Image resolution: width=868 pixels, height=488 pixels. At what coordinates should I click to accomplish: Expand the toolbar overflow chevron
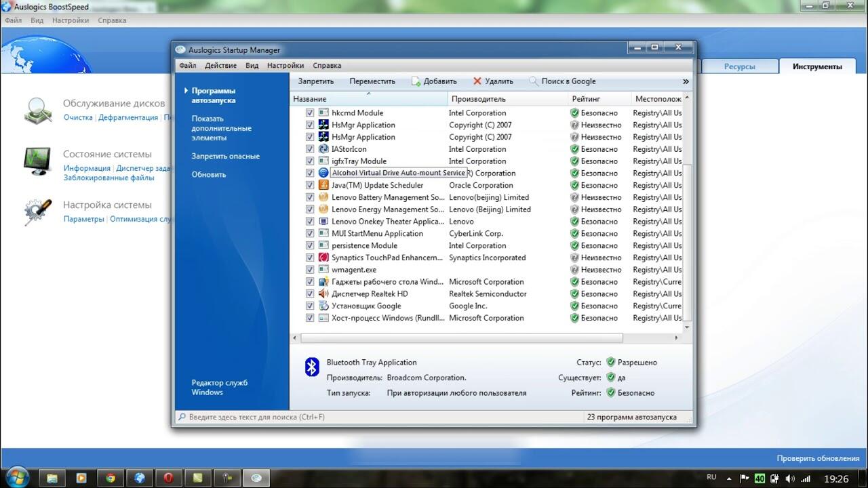pos(686,81)
